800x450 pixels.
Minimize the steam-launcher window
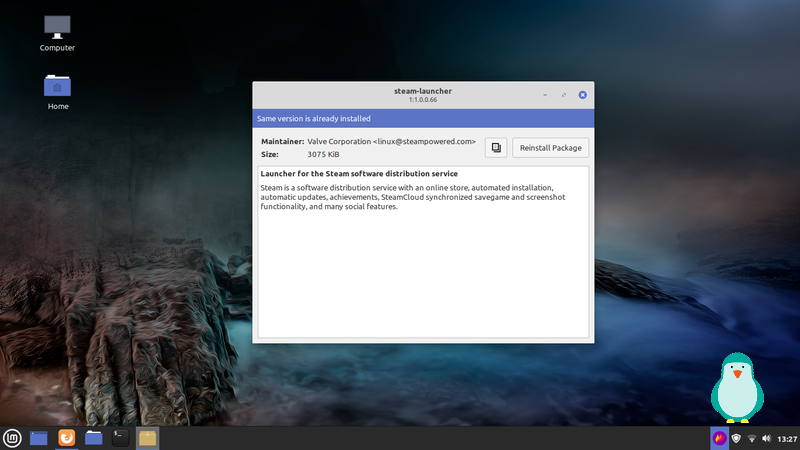[545, 95]
